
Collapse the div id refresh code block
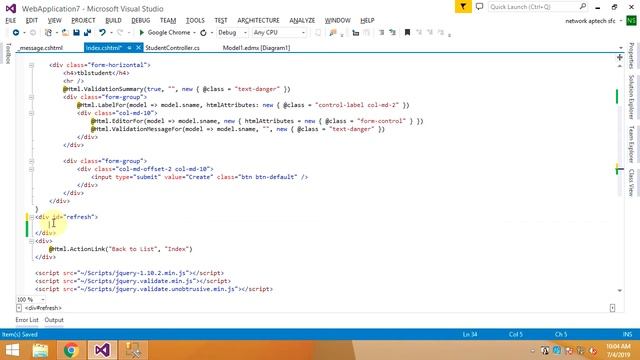pos(31,217)
